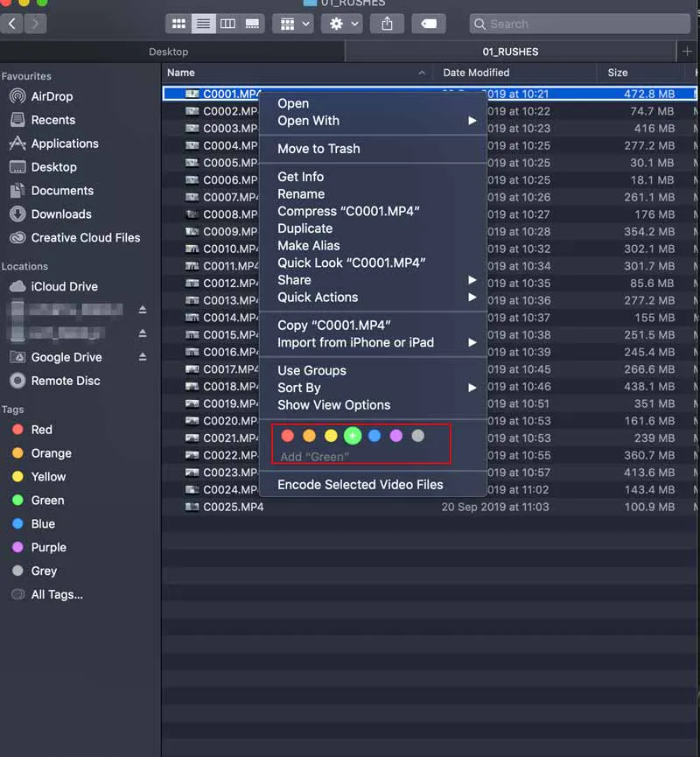
Task: Click the Search field
Action: click(577, 24)
